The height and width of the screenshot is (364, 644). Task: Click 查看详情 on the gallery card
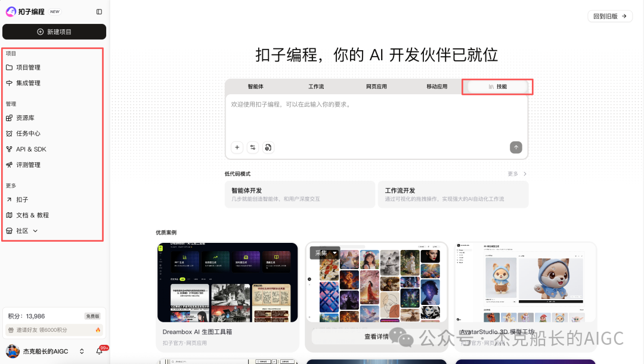[376, 337]
